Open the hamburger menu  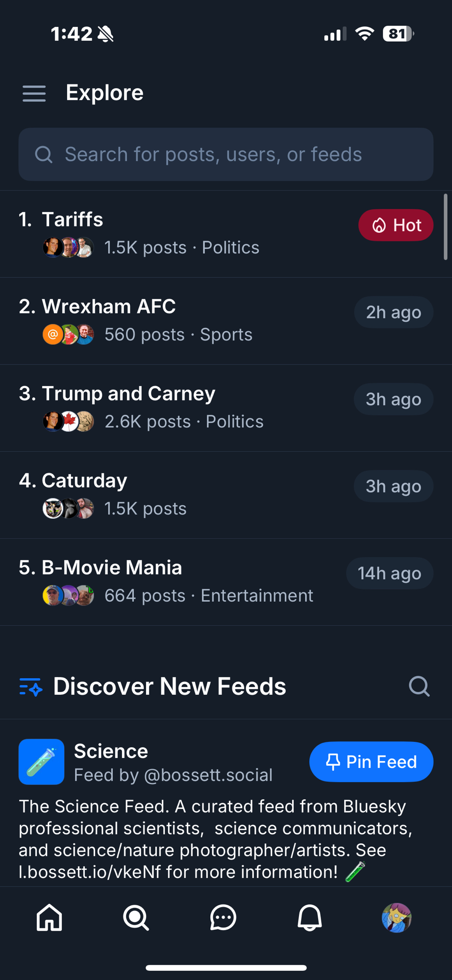pyautogui.click(x=34, y=93)
